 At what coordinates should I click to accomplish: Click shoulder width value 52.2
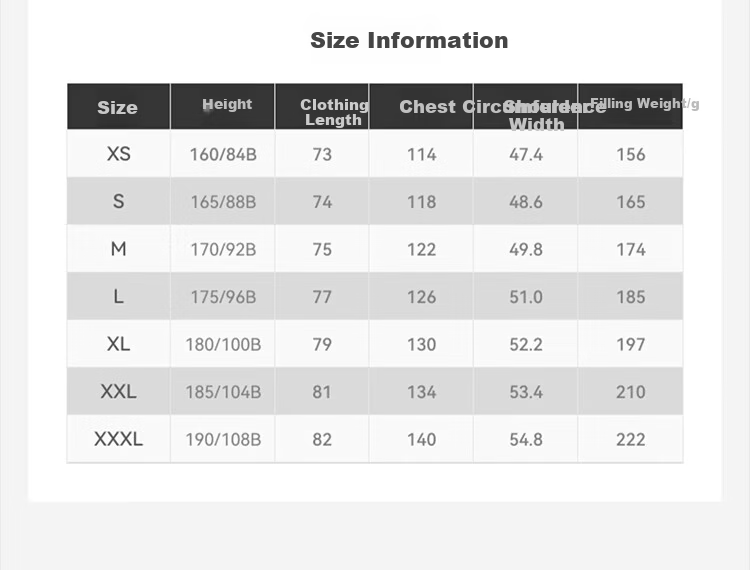point(526,344)
